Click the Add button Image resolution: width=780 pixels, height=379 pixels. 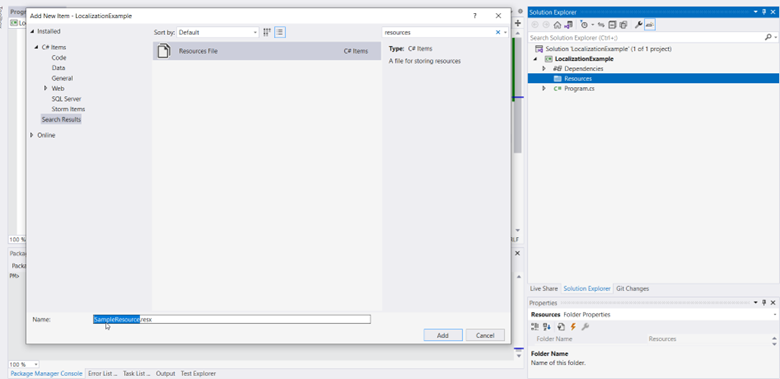click(443, 335)
